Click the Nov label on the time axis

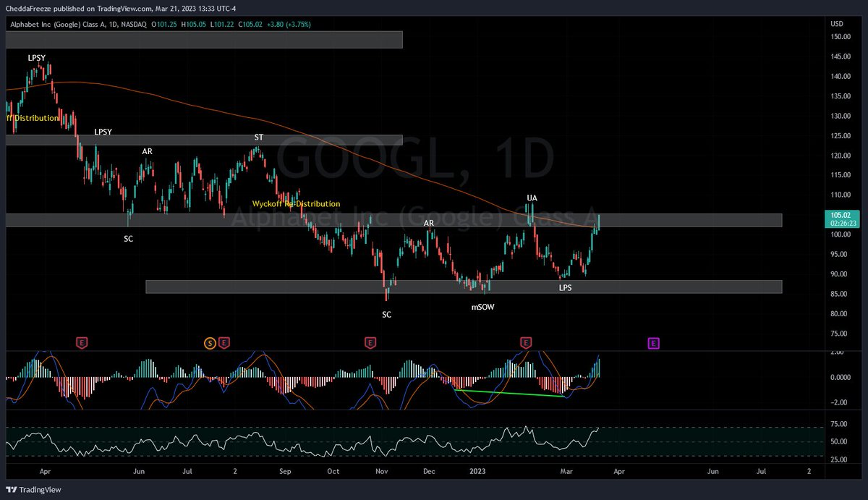[383, 471]
